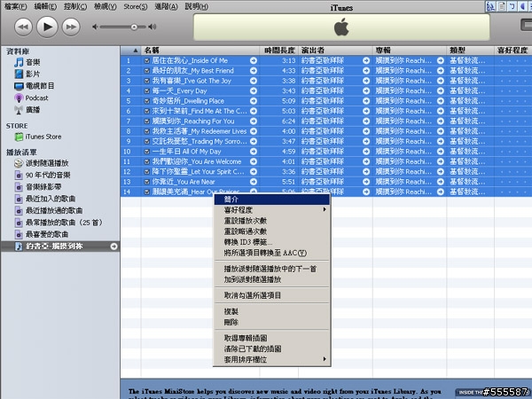The height and width of the screenshot is (399, 532).
Task: Click arrow icon next to 約書亞-觸摸到祢 playlist
Action: 114,246
